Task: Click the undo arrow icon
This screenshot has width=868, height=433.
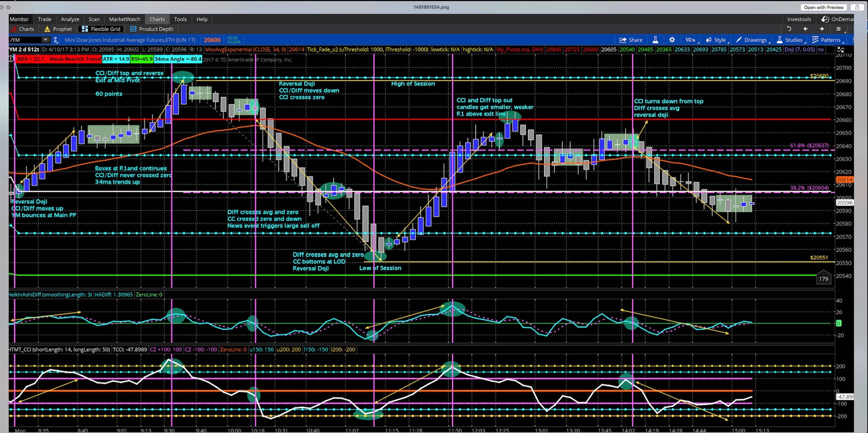Action: (x=789, y=29)
